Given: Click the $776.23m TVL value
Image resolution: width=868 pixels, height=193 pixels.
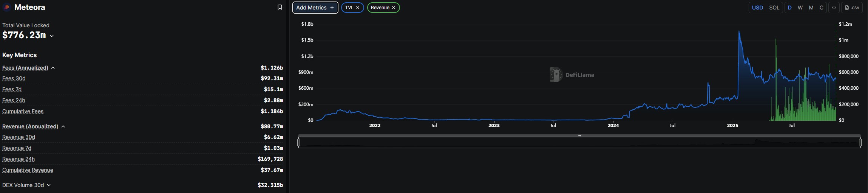Looking at the screenshot, I should click(24, 35).
